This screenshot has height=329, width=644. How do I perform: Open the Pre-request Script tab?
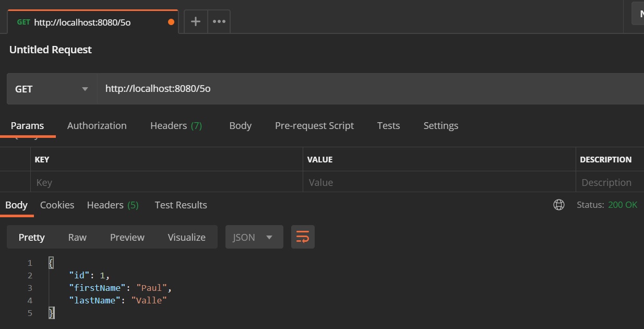pyautogui.click(x=314, y=126)
